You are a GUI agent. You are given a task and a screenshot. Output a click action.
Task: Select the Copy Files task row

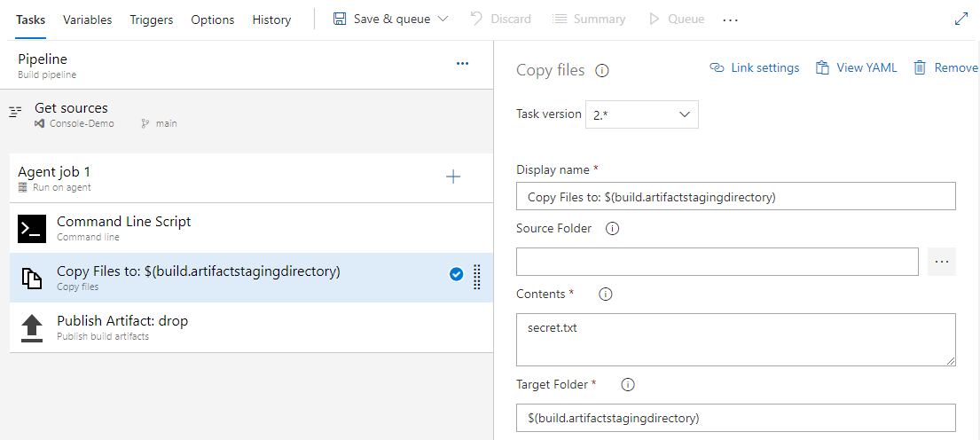251,278
